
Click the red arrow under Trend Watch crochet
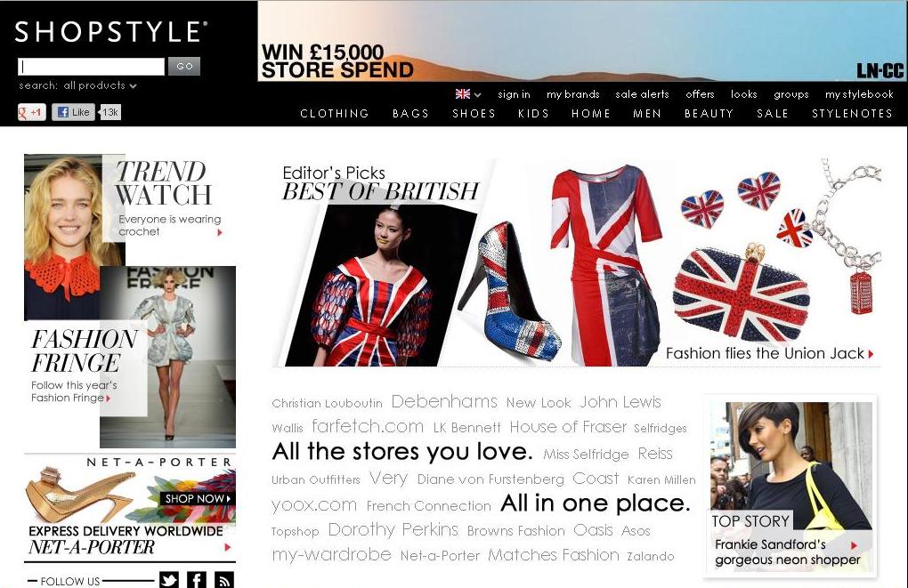coord(220,232)
